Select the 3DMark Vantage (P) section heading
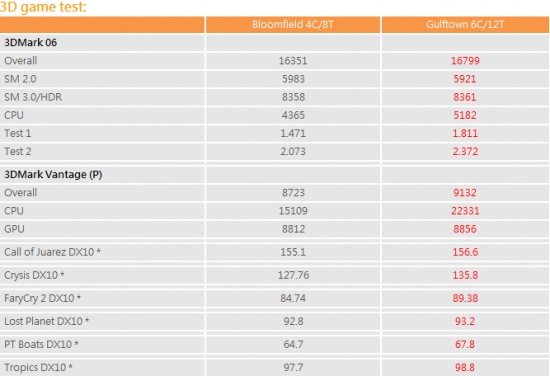 pyautogui.click(x=53, y=175)
